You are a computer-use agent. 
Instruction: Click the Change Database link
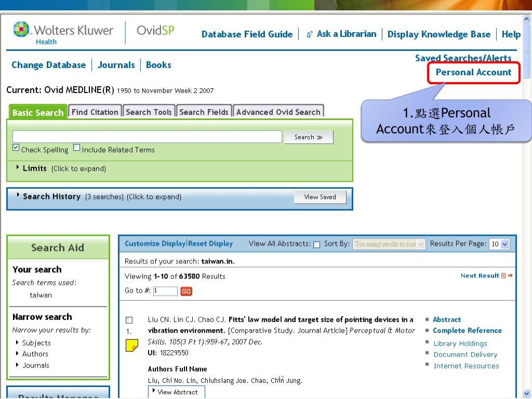(x=48, y=65)
